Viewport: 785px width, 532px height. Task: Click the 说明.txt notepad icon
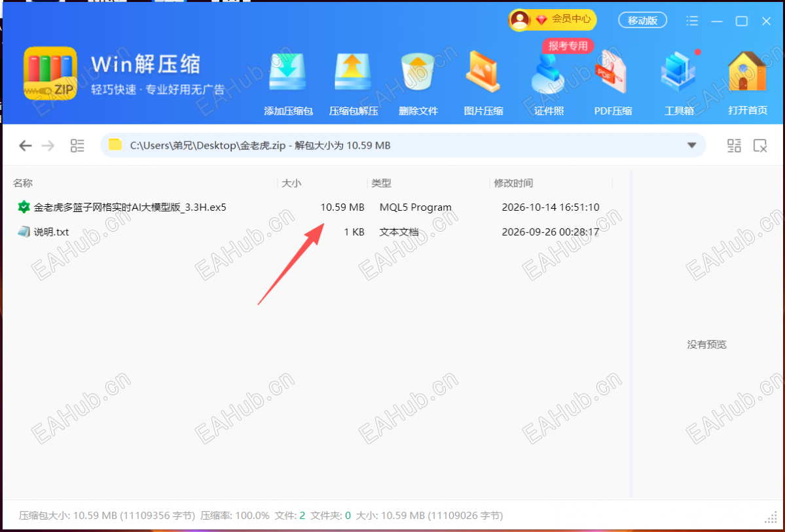click(x=24, y=232)
